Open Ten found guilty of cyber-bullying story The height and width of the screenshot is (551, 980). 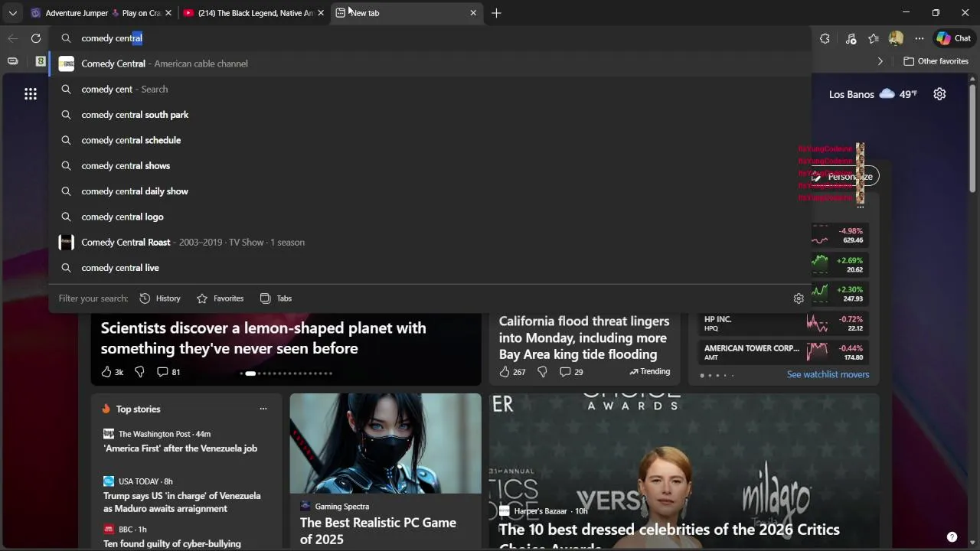coord(172,544)
